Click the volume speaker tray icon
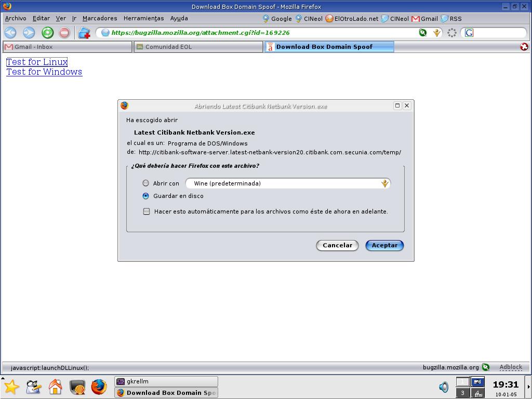The height and width of the screenshot is (399, 532). [x=444, y=387]
